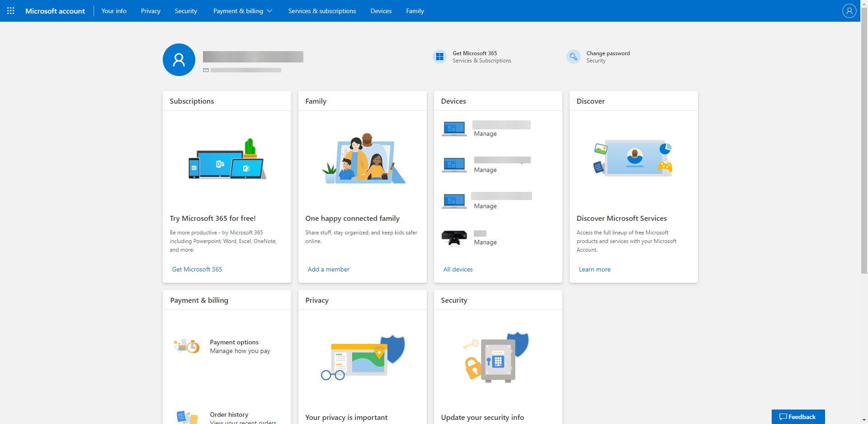Image resolution: width=868 pixels, height=424 pixels.
Task: Click 'Try Microsoft 365 for free!' heading
Action: click(x=213, y=219)
